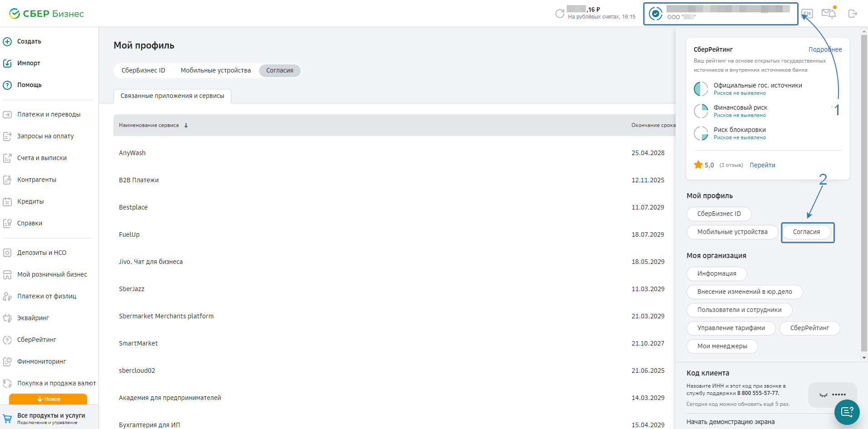The image size is (868, 429).
Task: Open Информация under Моя организация
Action: point(717,273)
